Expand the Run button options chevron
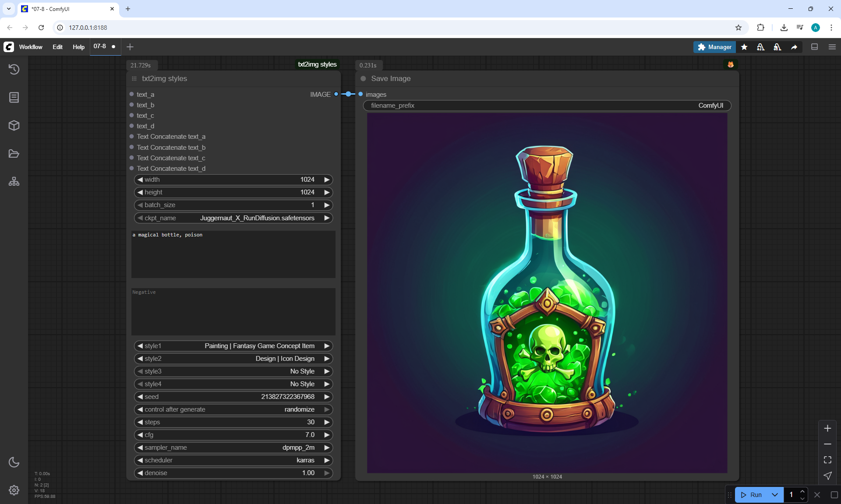Viewport: 841px width, 504px height. [x=774, y=495]
